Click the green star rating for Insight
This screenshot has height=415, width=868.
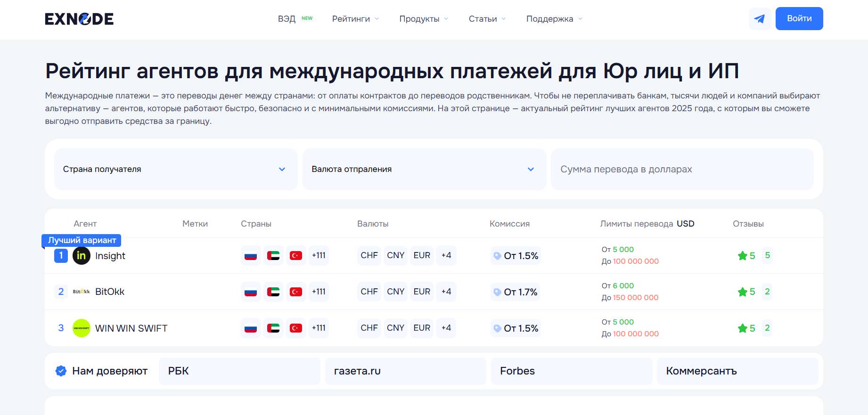click(x=743, y=256)
